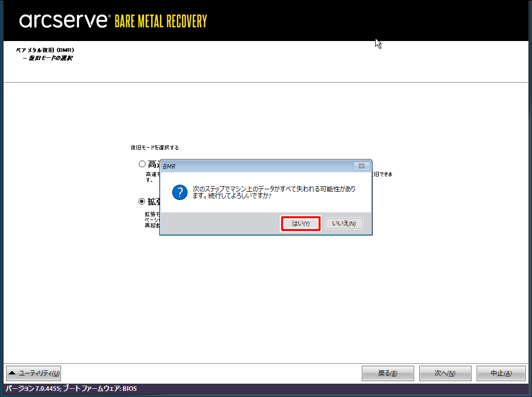
Task: Select the 拡張 mode radio button
Action: [x=142, y=202]
